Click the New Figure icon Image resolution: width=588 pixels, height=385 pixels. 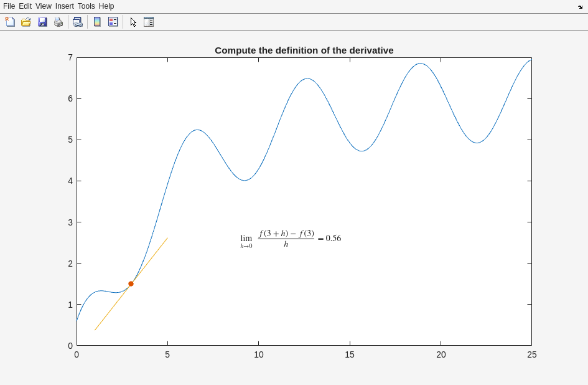[x=10, y=22]
